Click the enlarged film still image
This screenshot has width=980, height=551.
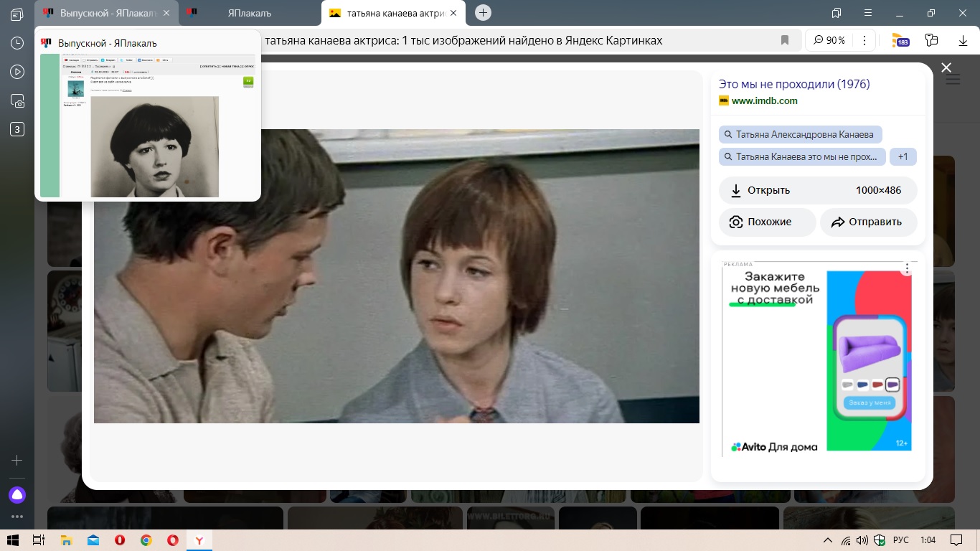tap(397, 276)
